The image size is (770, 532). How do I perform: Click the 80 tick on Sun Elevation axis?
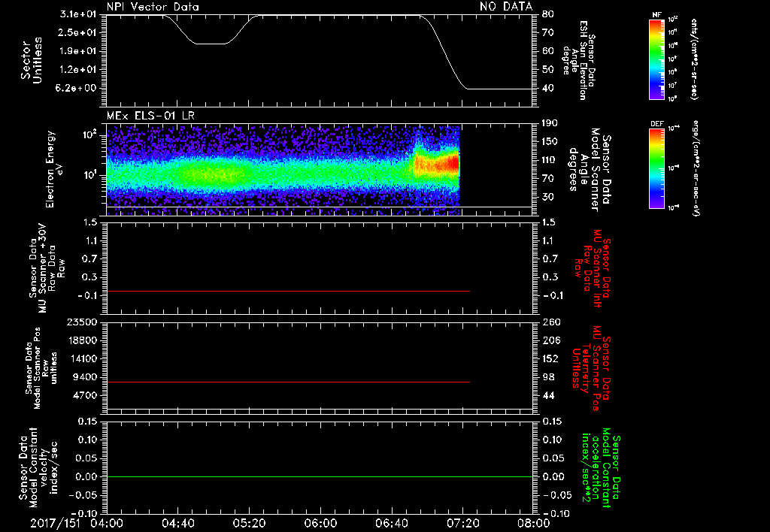tap(547, 14)
